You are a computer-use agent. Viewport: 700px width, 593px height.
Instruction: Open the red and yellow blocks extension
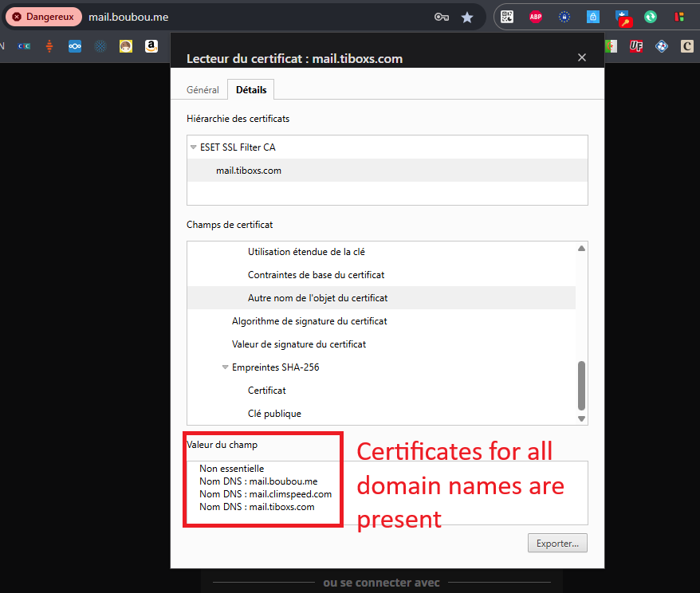pos(679,17)
